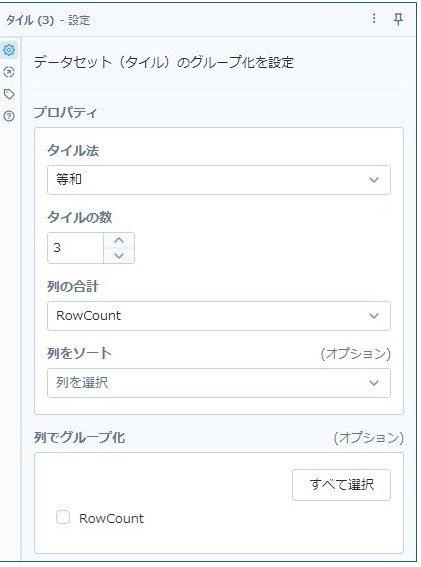This screenshot has width=421, height=567.
Task: Click the chevron of the 列を選択 dropdown
Action: pos(374,383)
